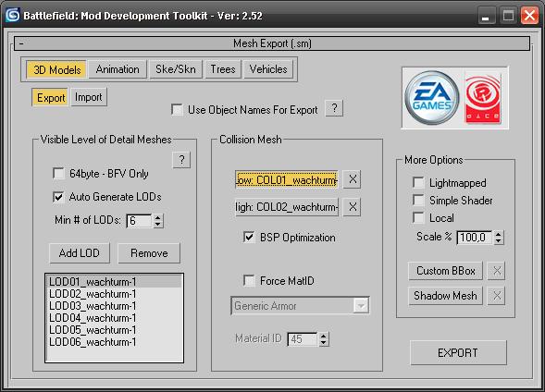This screenshot has width=545, height=392.
Task: Select LOD02_wachturm-1 in the list
Action: 114,294
